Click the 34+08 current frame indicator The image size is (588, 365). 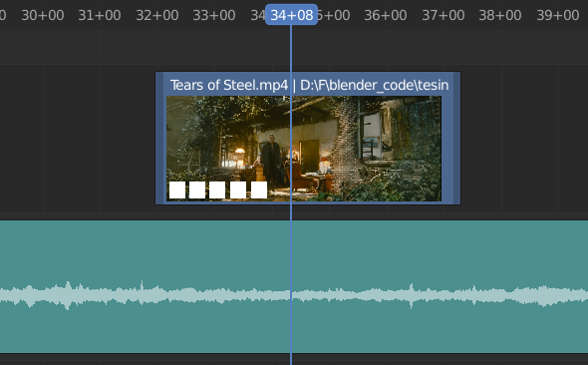291,15
